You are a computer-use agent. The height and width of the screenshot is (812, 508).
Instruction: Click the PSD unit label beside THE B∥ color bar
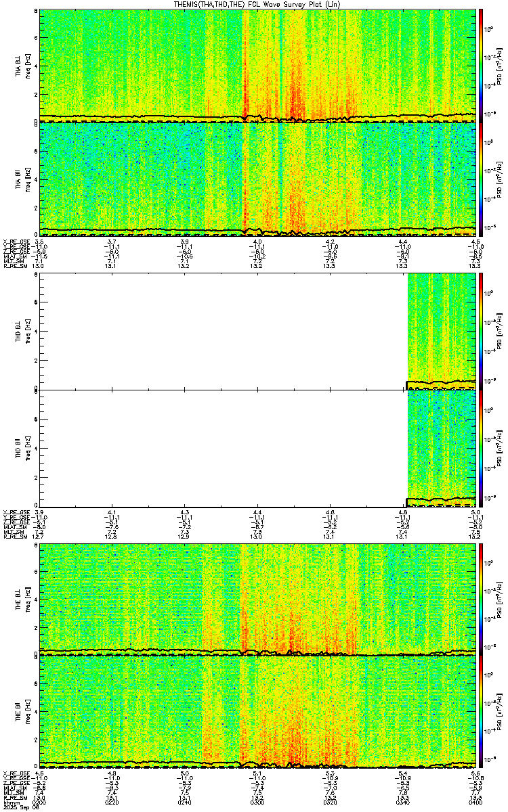click(x=500, y=712)
